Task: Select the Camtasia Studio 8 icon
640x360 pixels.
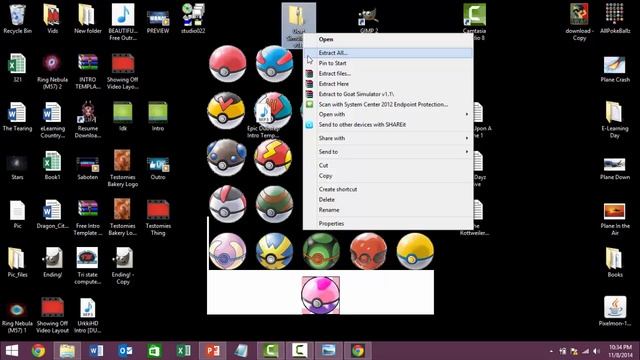Action: tap(474, 22)
